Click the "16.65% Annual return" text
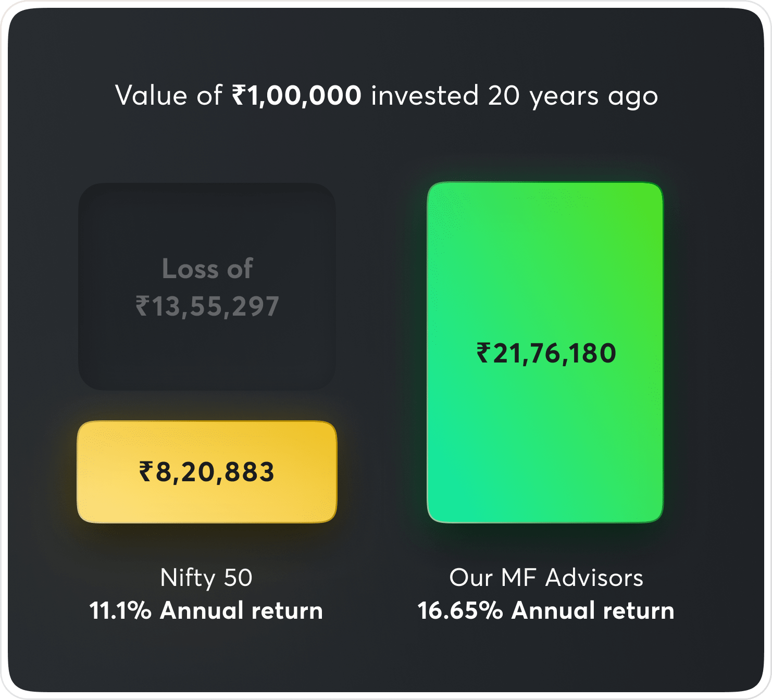Viewport: 772px width, 700px height. click(x=546, y=610)
